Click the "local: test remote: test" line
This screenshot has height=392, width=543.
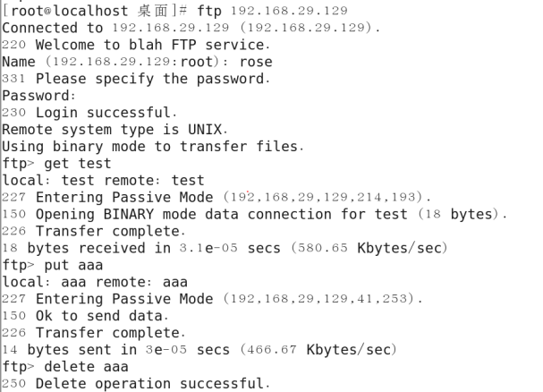[103, 181]
